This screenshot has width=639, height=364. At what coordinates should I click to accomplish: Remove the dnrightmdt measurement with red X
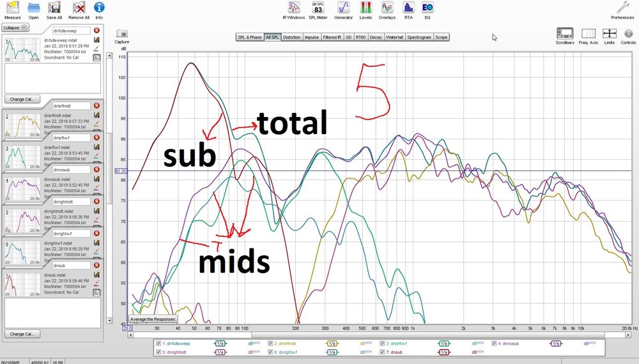[x=96, y=202]
